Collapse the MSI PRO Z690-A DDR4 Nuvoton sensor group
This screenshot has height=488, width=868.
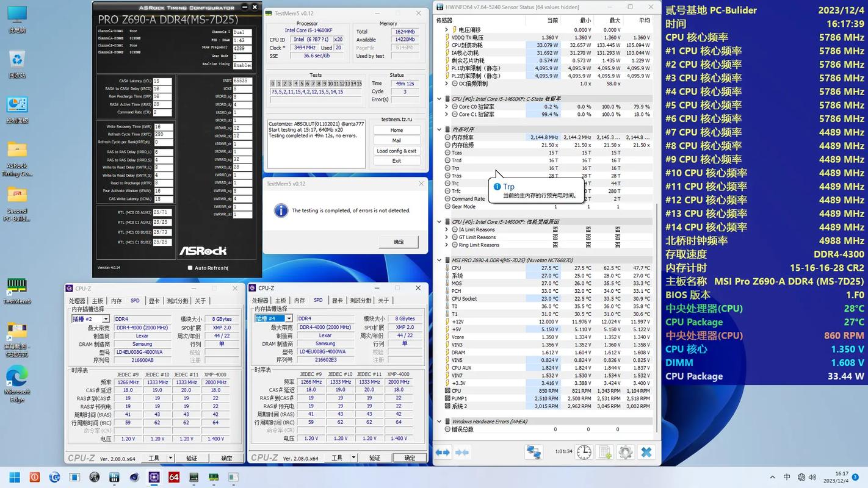tap(439, 260)
